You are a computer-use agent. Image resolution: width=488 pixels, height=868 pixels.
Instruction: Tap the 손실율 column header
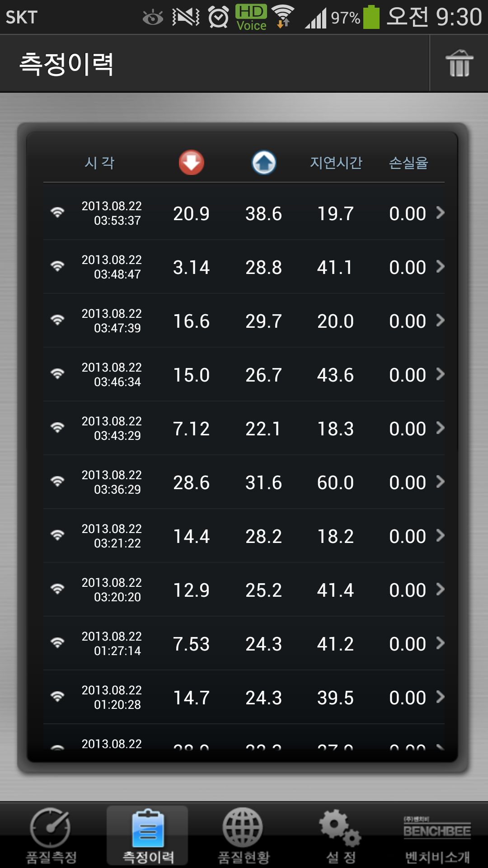408,163
